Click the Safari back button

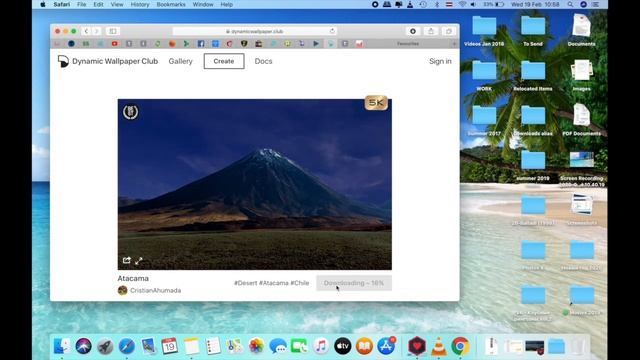(86, 31)
